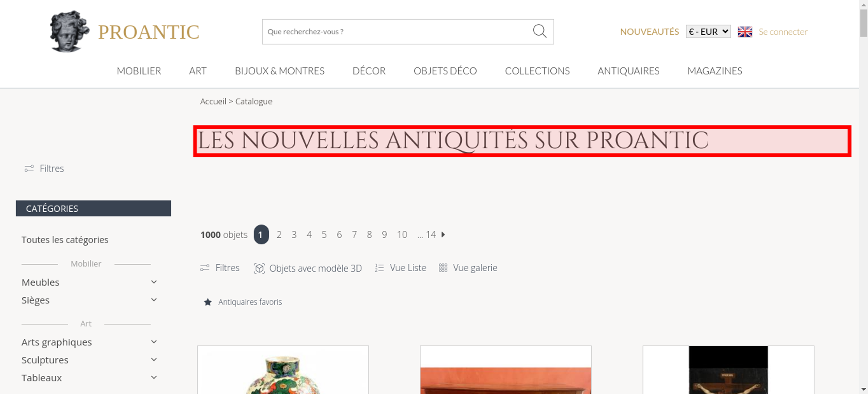Open the MOBILIER menu
868x394 pixels.
[x=139, y=71]
